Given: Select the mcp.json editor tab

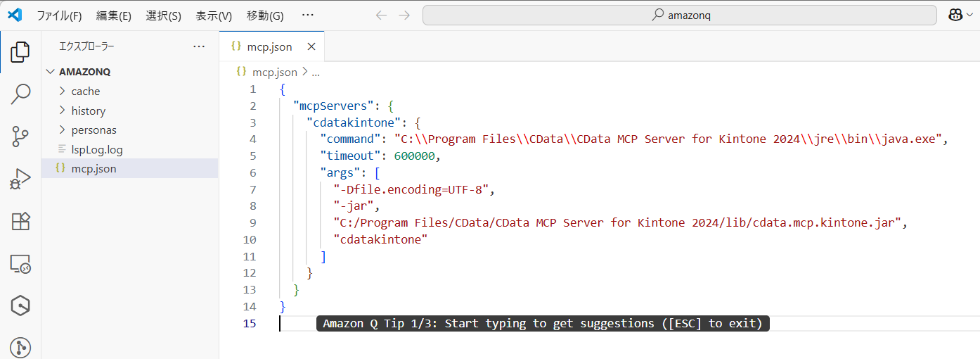Looking at the screenshot, I should click(271, 47).
